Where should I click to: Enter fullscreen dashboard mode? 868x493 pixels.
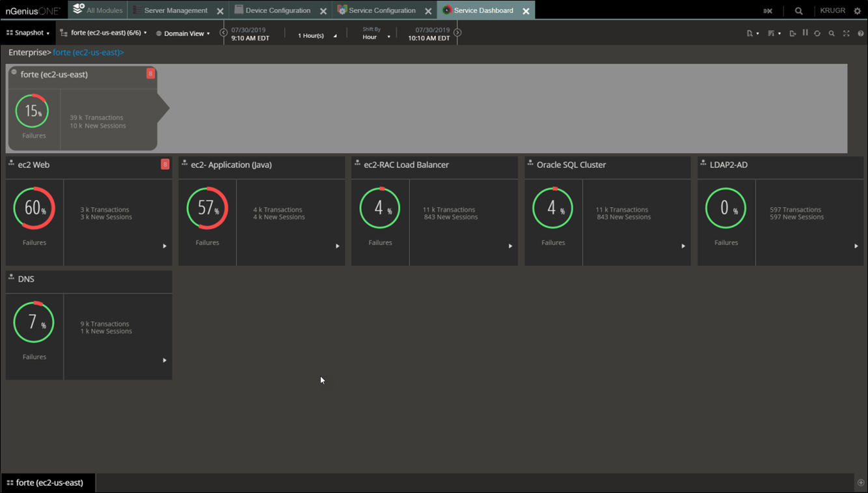(x=846, y=33)
